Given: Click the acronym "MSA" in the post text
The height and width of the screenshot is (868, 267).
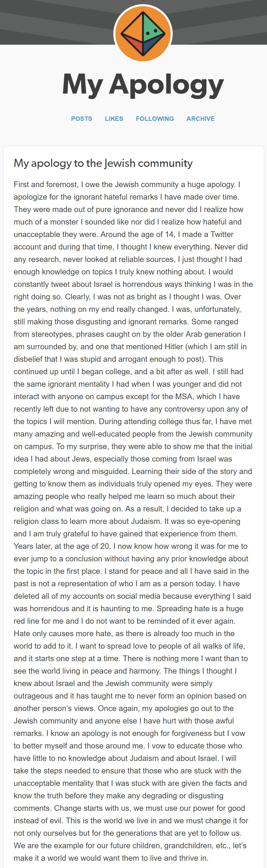Looking at the screenshot, I should pos(183,397).
